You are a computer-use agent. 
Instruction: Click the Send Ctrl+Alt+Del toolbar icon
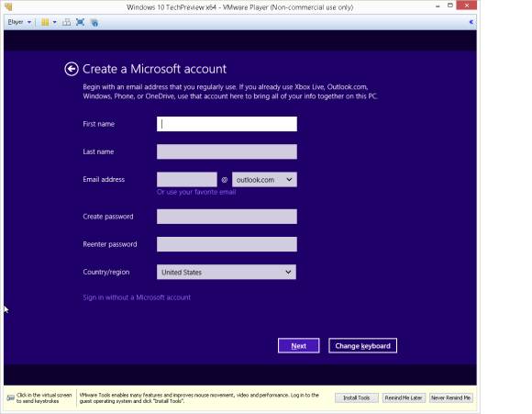tap(66, 22)
